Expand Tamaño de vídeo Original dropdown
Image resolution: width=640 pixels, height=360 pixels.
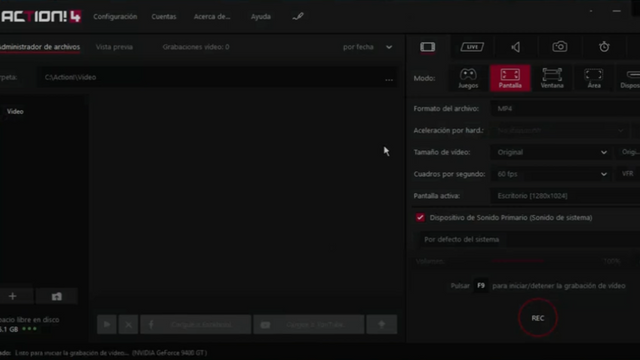tap(551, 152)
